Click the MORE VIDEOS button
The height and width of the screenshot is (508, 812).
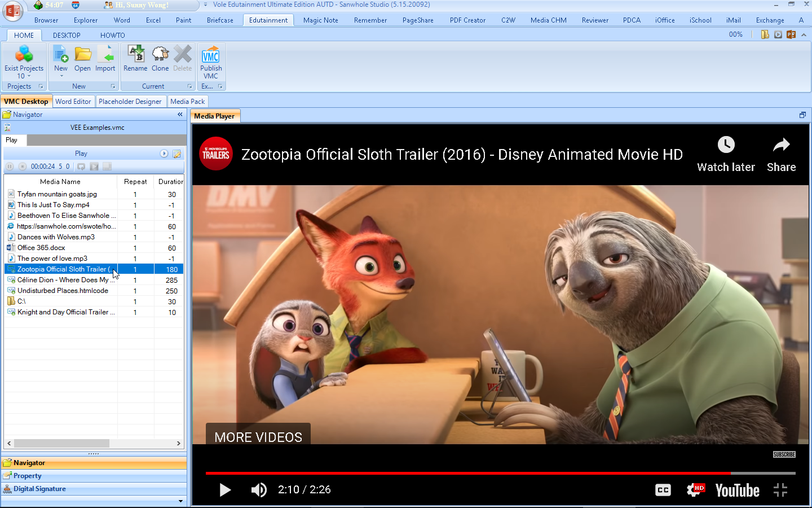click(x=258, y=437)
